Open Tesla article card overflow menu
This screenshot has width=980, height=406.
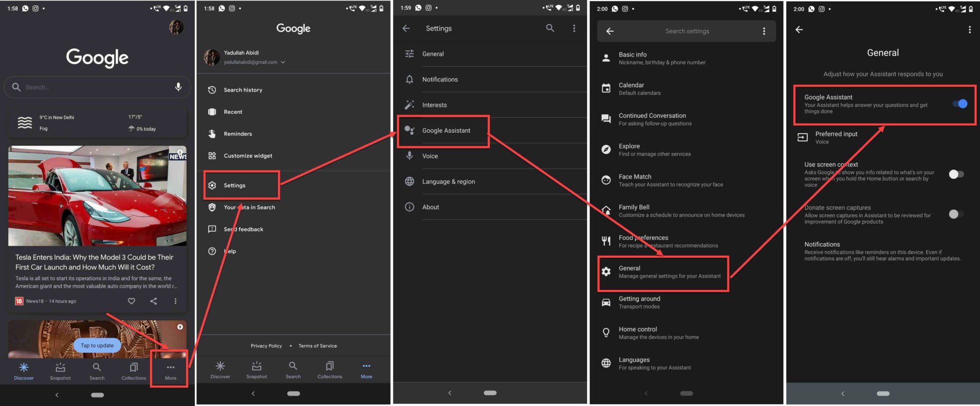[x=175, y=301]
